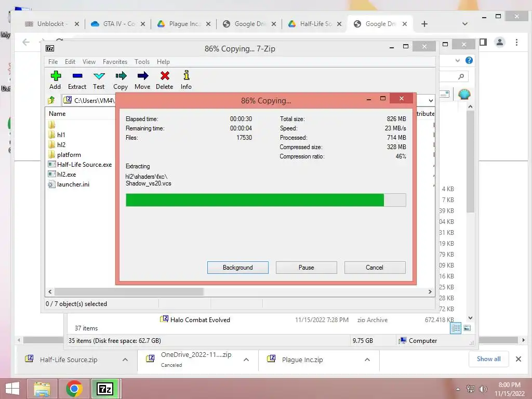Open the View menu

tap(89, 62)
